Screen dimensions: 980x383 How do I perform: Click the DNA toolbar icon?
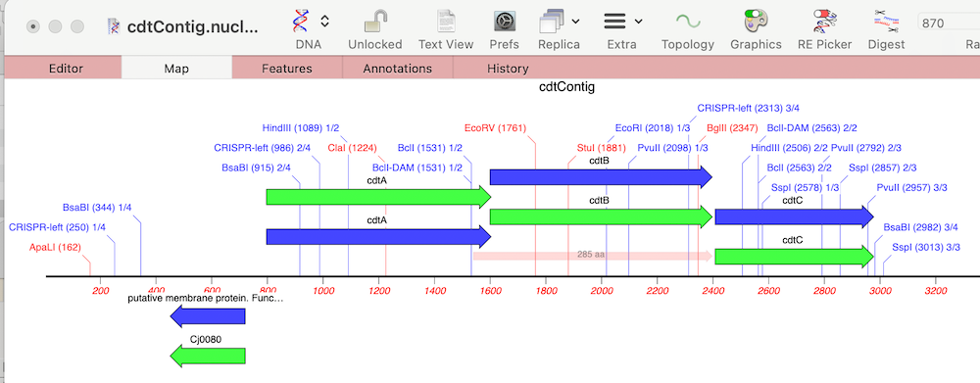click(x=301, y=22)
